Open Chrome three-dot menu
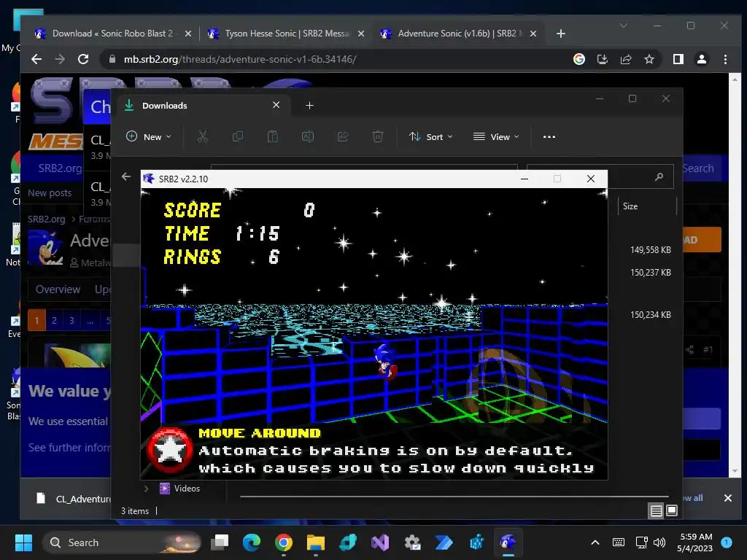The width and height of the screenshot is (747, 560). click(x=725, y=59)
